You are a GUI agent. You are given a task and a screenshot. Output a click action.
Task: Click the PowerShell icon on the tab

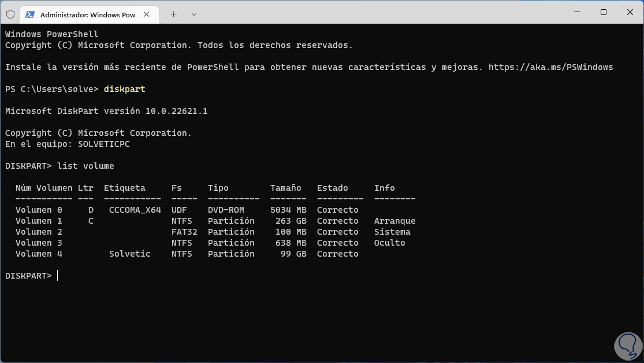click(x=30, y=14)
